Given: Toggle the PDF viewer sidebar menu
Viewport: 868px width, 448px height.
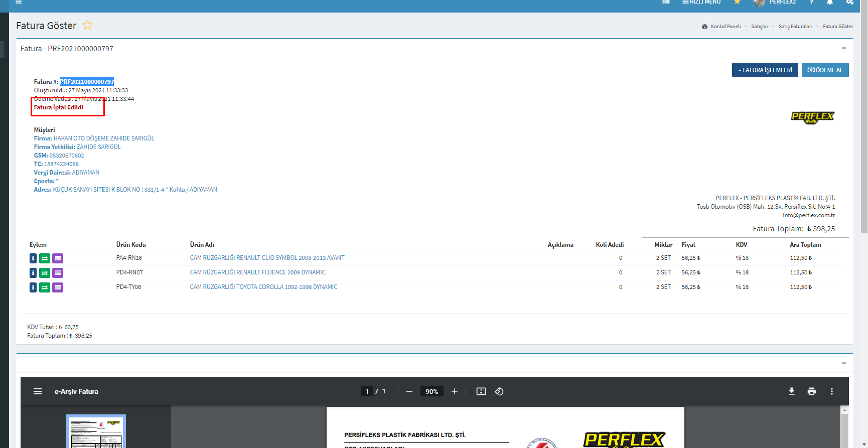Looking at the screenshot, I should pyautogui.click(x=38, y=391).
